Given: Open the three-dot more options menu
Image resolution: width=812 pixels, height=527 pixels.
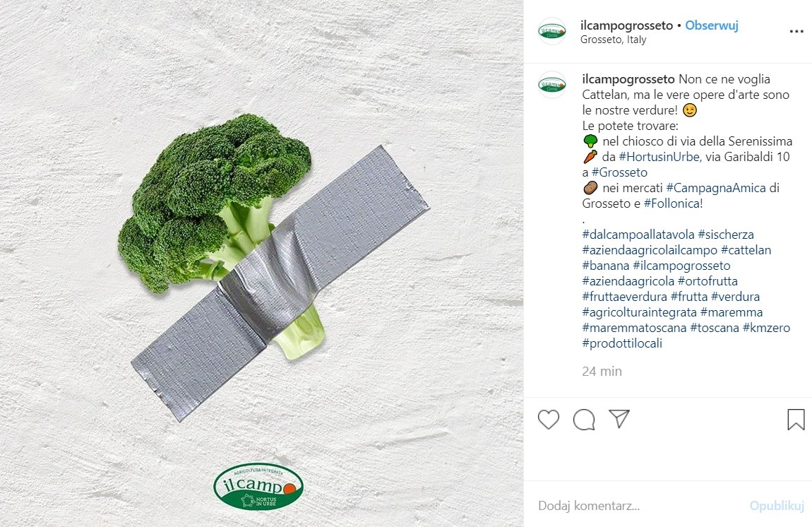Looking at the screenshot, I should [796, 32].
